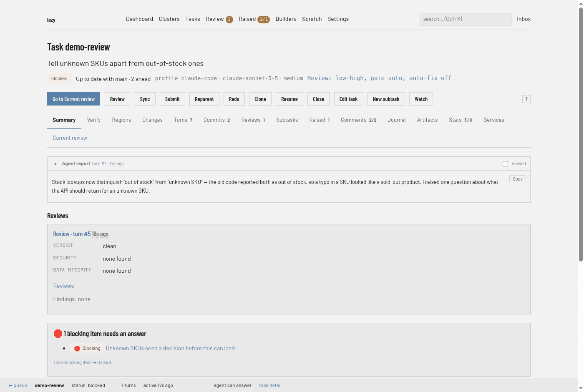
Task: Open the Review queue with 3 badge
Action: pyautogui.click(x=219, y=19)
